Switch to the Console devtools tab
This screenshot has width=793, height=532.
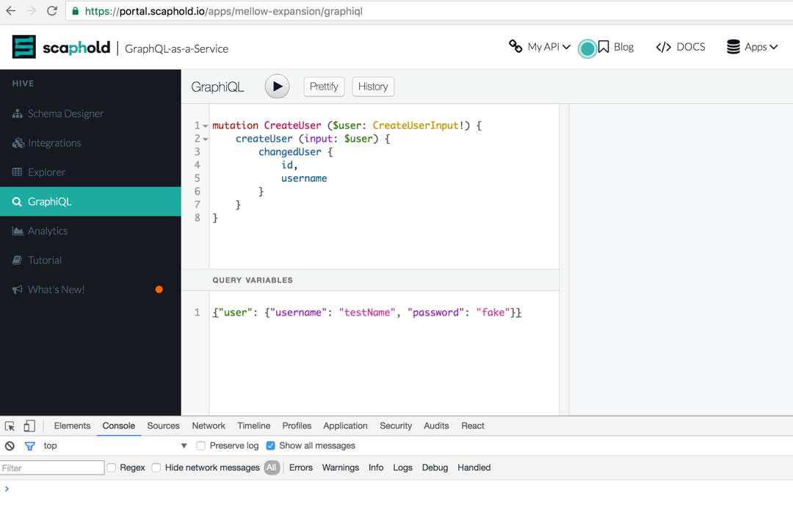tap(119, 426)
